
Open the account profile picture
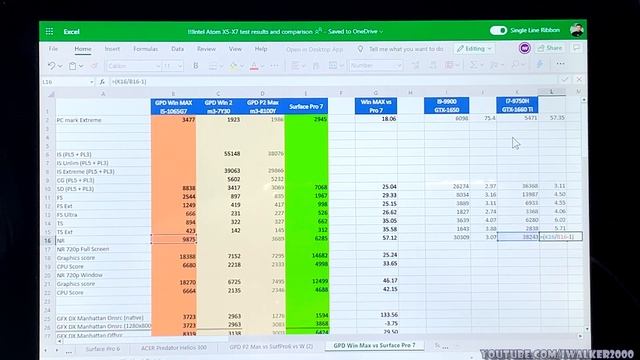[577, 30]
